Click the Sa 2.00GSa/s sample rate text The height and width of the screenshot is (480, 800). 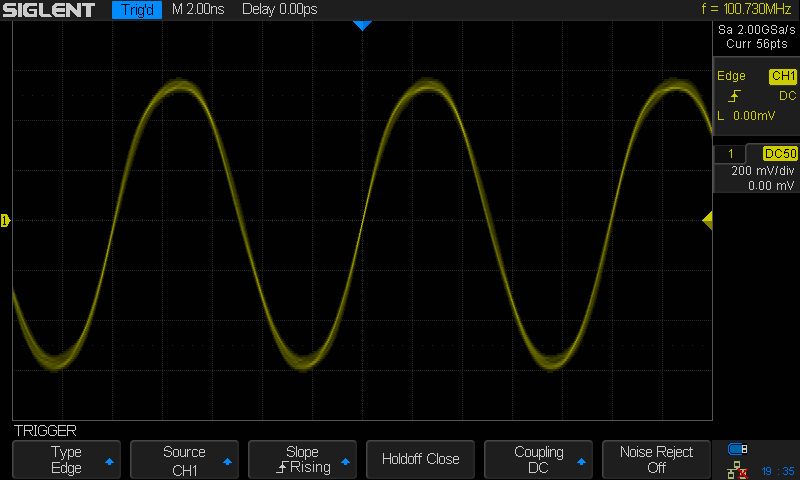click(757, 30)
